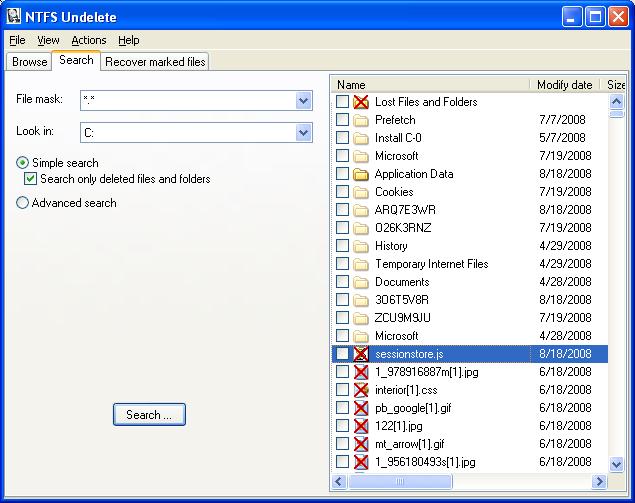Image resolution: width=635 pixels, height=503 pixels.
Task: Open the File menu
Action: (17, 40)
